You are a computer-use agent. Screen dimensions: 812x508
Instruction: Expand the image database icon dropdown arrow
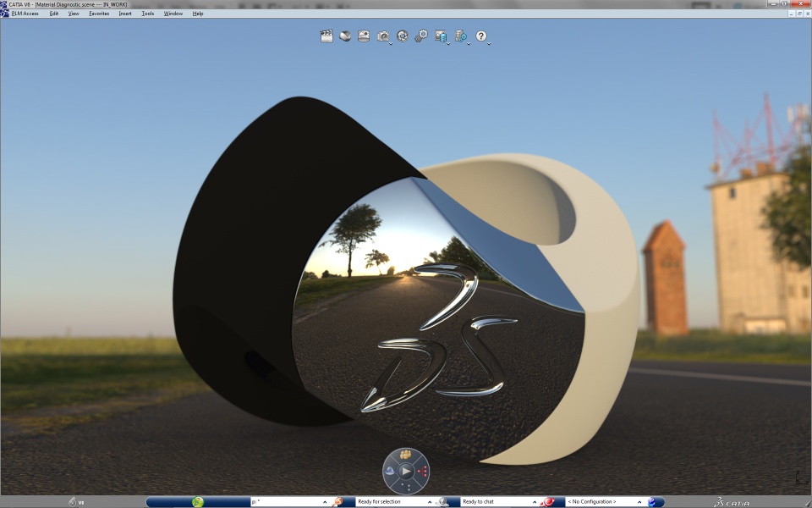click(448, 43)
